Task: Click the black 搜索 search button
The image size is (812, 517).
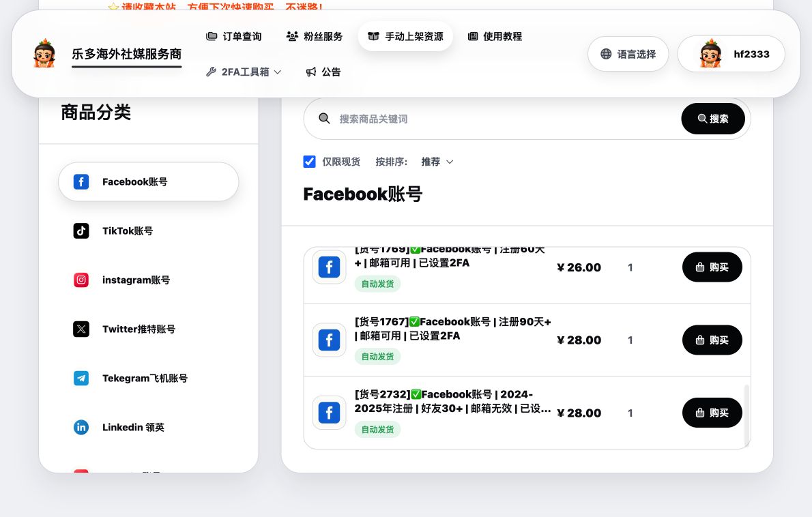Action: click(713, 119)
